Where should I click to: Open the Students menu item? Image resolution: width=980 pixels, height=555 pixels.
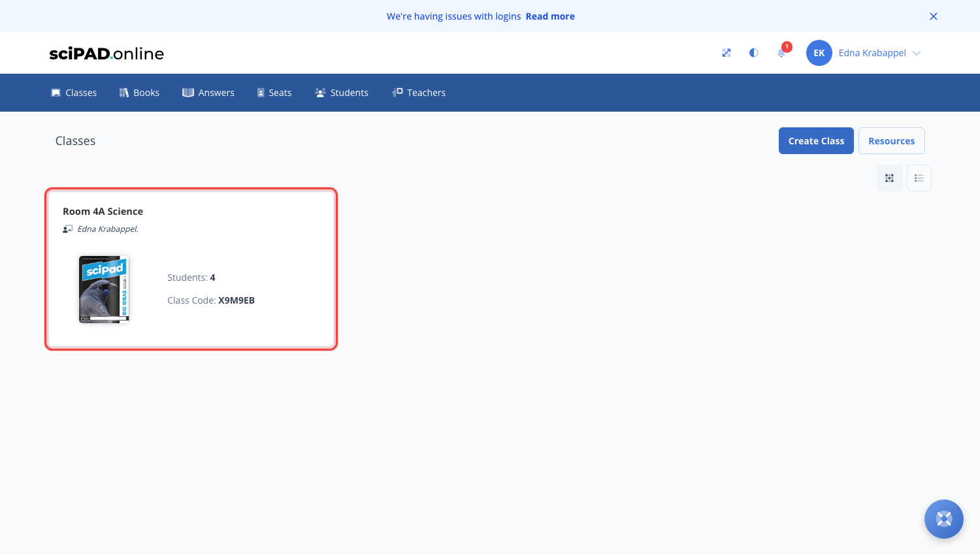pos(342,93)
